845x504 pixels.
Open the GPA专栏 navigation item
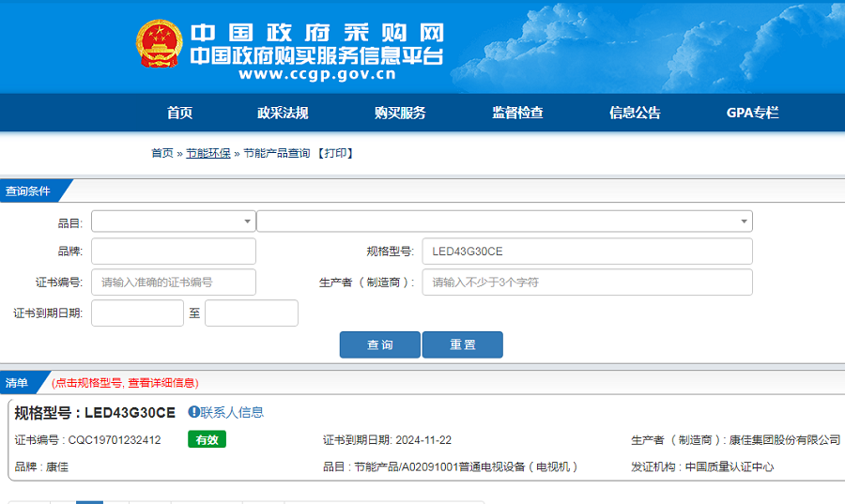click(x=752, y=113)
